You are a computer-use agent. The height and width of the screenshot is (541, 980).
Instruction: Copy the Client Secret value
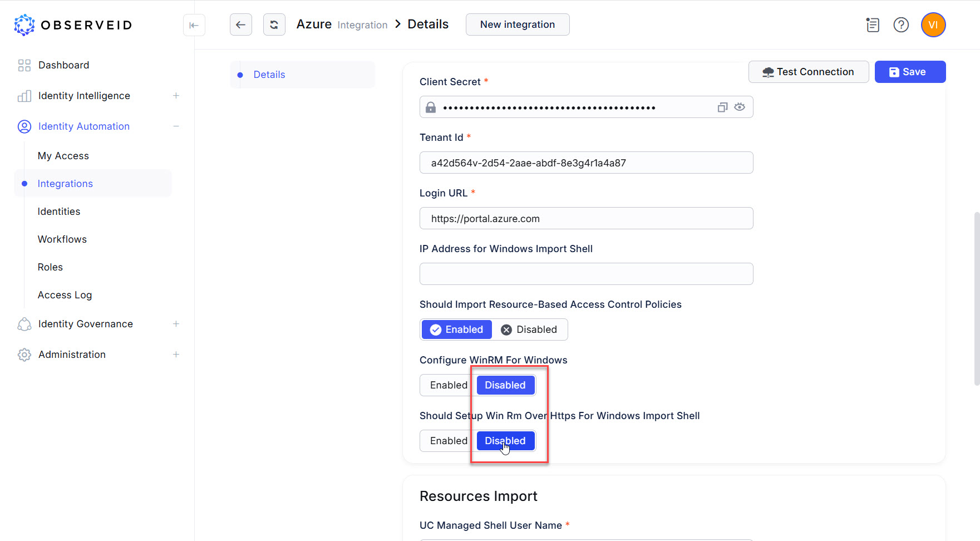722,107
